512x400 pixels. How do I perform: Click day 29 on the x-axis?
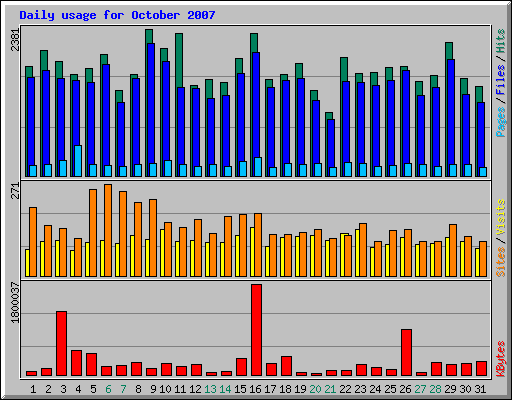point(450,389)
